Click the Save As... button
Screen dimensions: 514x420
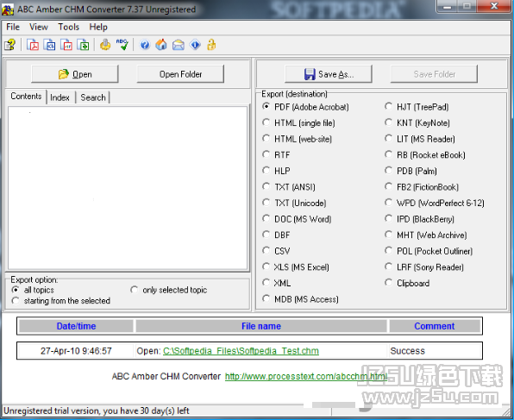click(329, 74)
